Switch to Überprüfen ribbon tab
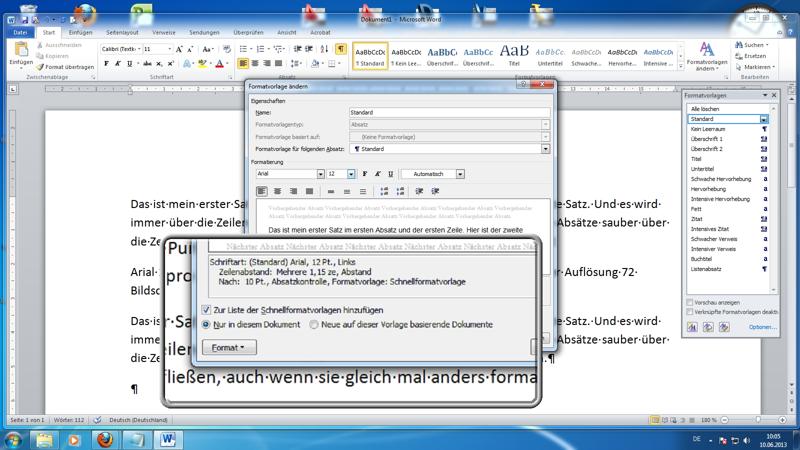800x450 pixels. [x=248, y=32]
